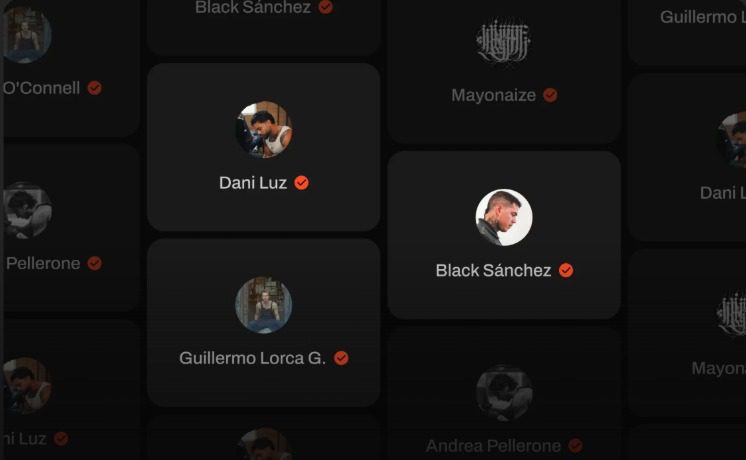The image size is (746, 460).
Task: Open the Dani Luz name link
Action: (253, 183)
